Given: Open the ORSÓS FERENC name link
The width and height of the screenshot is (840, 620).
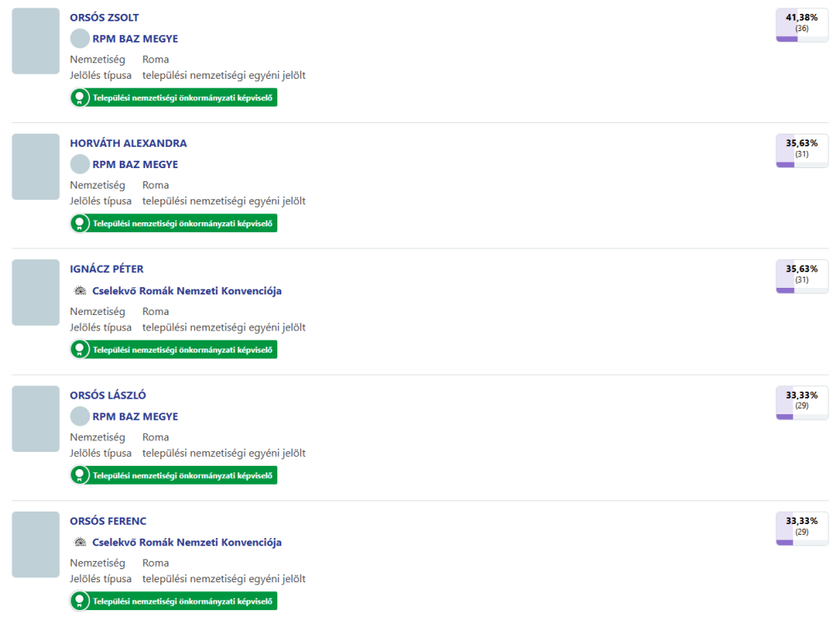Looking at the screenshot, I should click(x=108, y=521).
